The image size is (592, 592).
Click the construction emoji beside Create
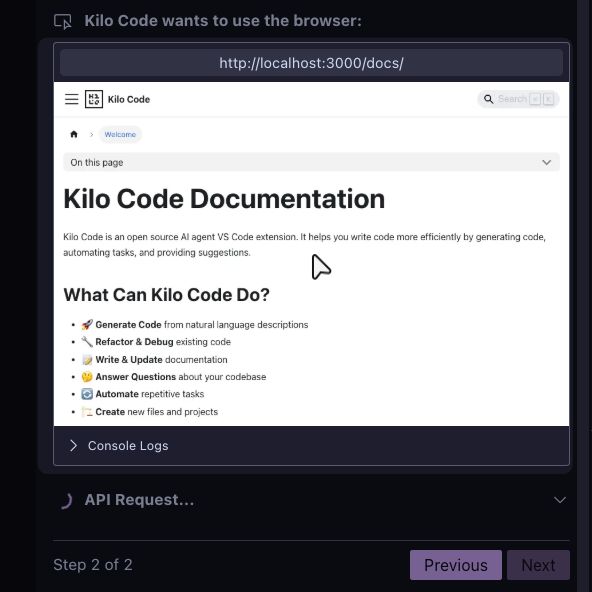coord(87,412)
